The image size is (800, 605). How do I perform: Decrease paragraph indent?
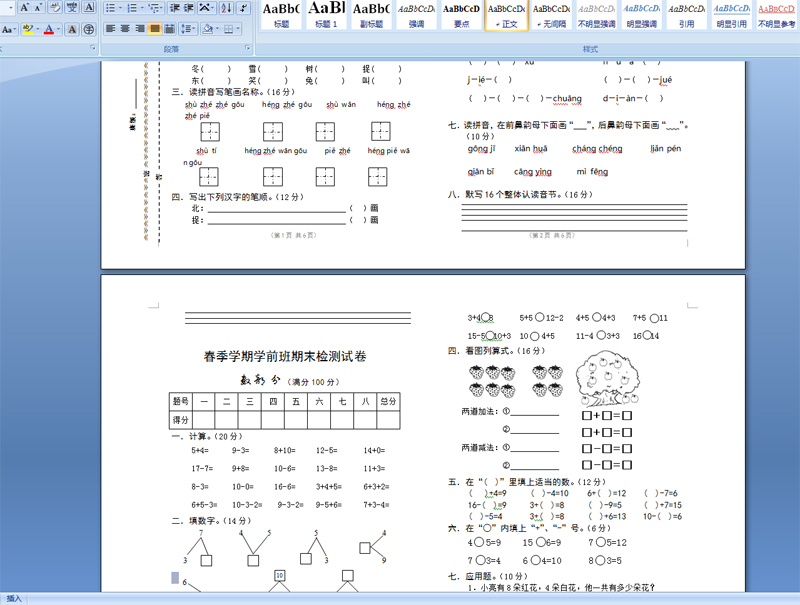click(174, 8)
